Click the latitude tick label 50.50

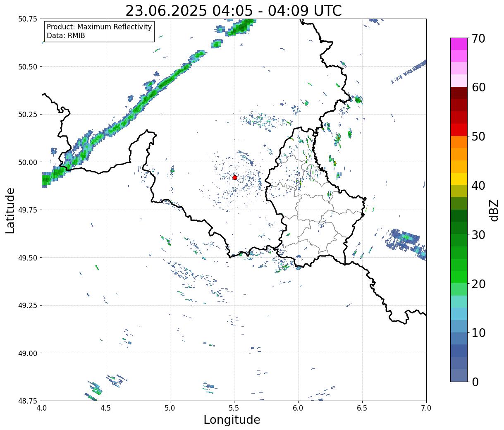click(x=28, y=67)
